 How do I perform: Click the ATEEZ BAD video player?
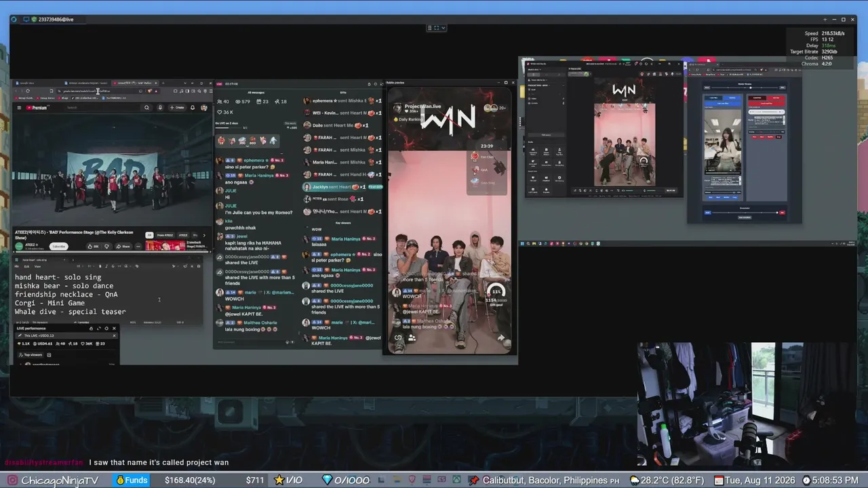111,171
